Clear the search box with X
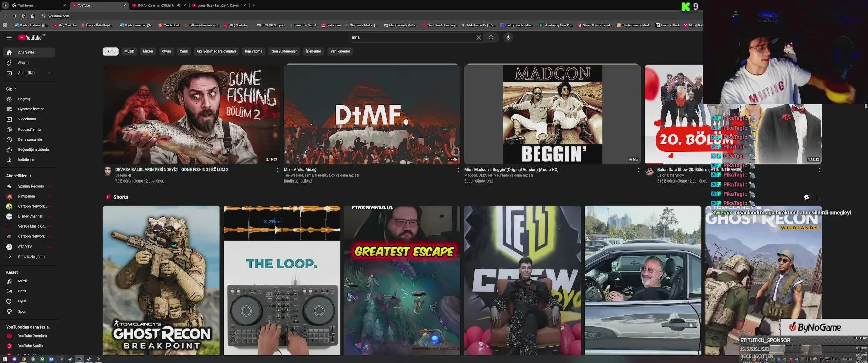The image size is (868, 363). point(479,37)
